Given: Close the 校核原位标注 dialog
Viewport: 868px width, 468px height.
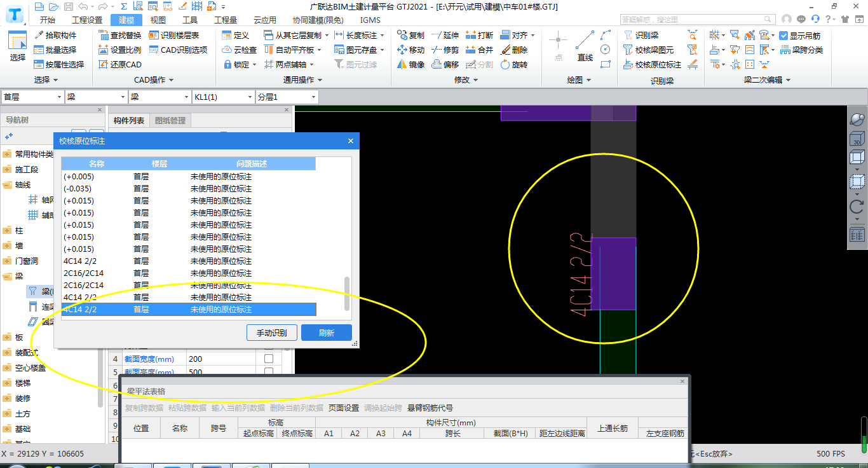Looking at the screenshot, I should 351,141.
